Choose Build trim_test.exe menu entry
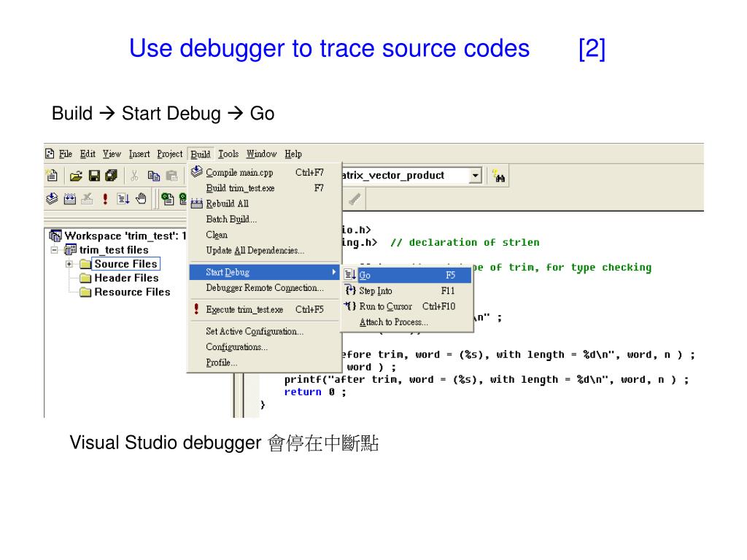 pos(265,188)
